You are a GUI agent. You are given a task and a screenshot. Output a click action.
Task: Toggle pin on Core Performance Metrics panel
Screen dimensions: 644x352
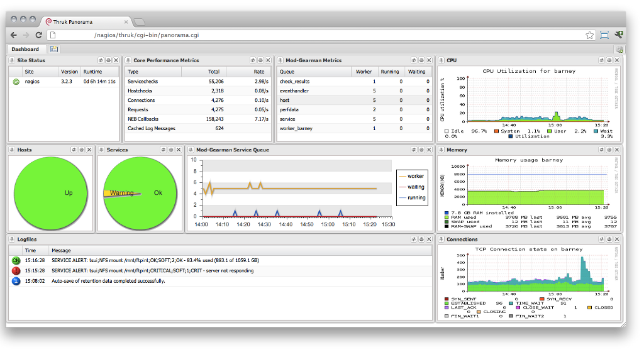[x=128, y=60]
